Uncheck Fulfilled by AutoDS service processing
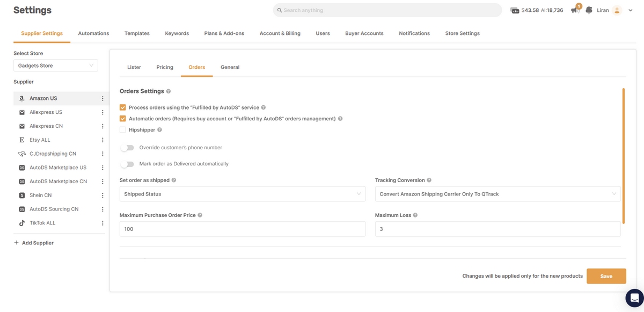 (122, 107)
